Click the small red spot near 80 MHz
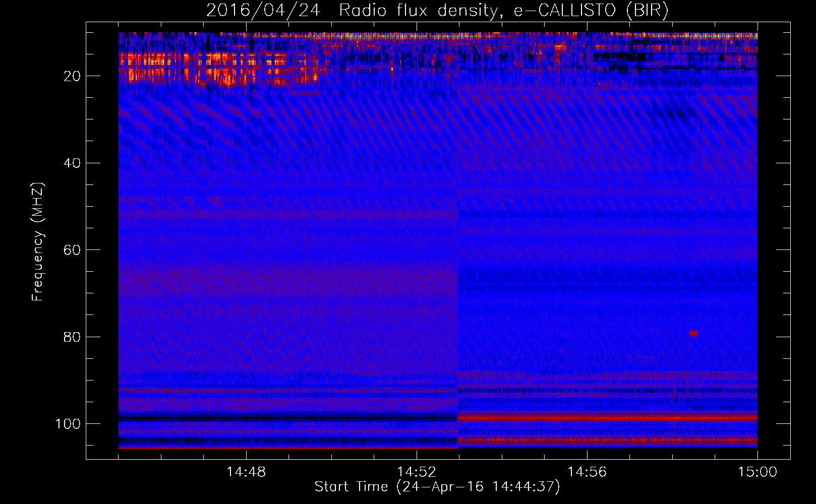Image resolution: width=816 pixels, height=504 pixels. [693, 333]
